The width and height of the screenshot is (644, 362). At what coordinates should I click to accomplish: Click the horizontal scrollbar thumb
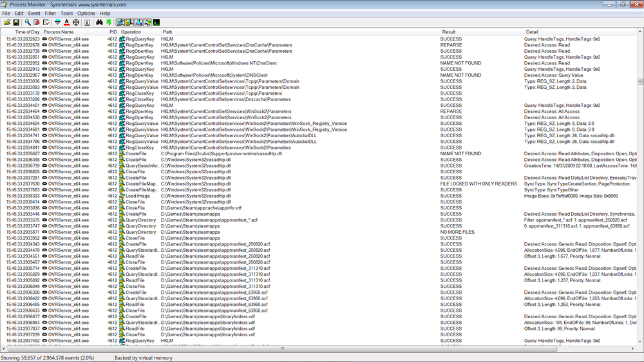pos(282,348)
